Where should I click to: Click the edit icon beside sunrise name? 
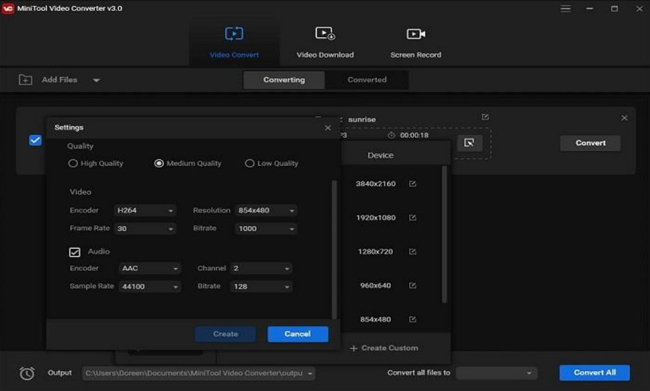coord(485,117)
